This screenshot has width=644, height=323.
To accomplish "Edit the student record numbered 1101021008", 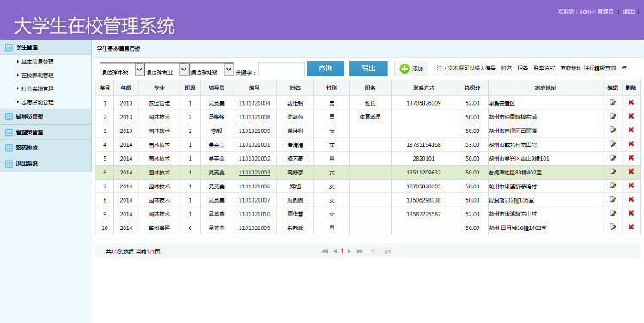I will (x=613, y=116).
